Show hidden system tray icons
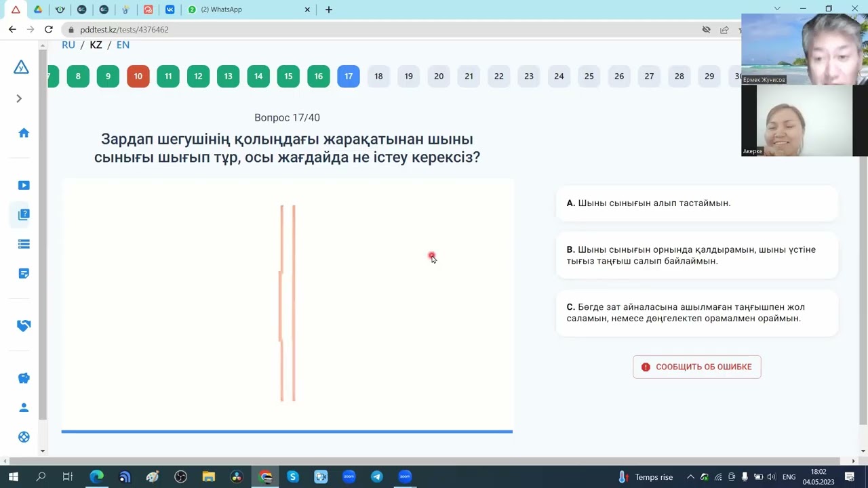 (690, 477)
